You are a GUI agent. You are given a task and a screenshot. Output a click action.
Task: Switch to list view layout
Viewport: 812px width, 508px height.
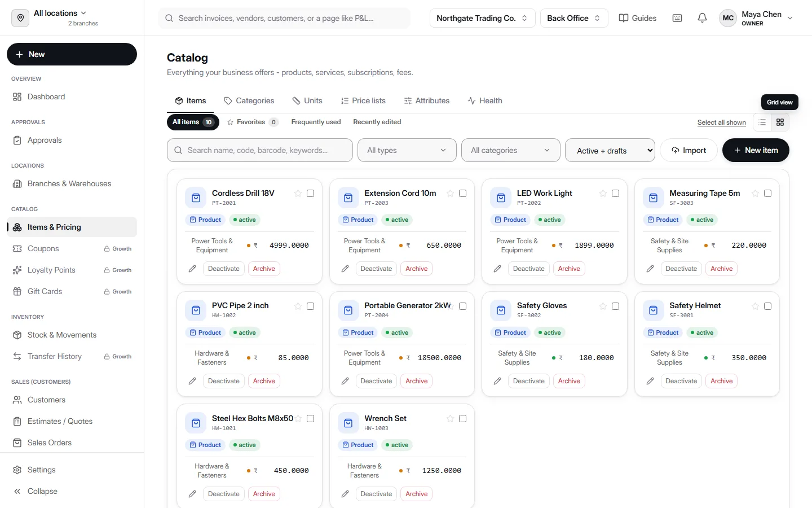(x=762, y=122)
